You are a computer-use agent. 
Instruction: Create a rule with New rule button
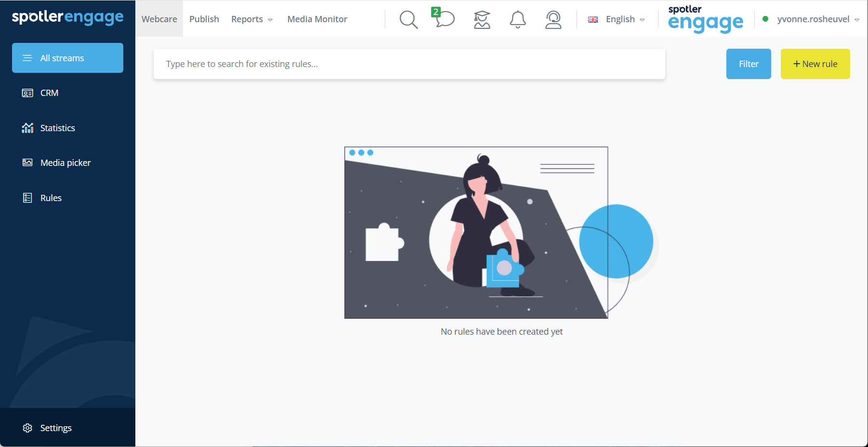click(x=815, y=64)
